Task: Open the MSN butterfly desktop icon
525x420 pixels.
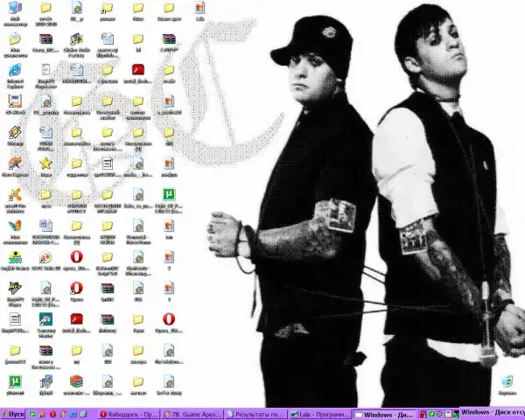Action: 15,225
